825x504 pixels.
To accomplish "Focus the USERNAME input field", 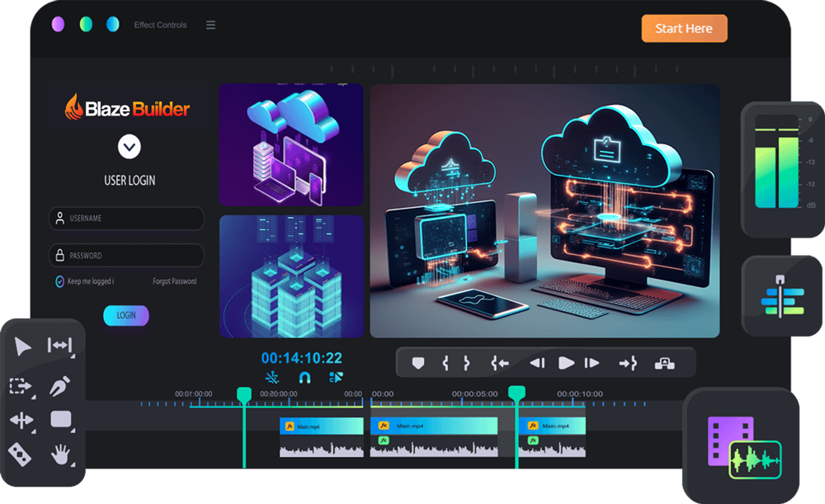I will coord(126,219).
